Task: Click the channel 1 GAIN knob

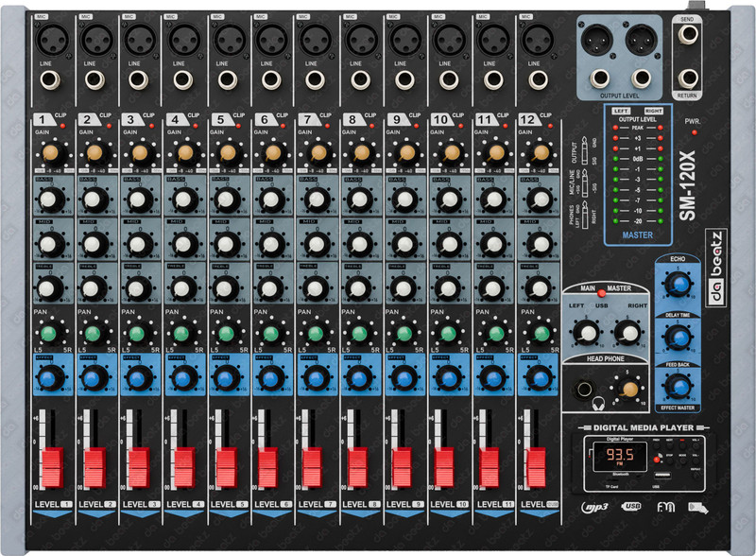Action: 51,153
